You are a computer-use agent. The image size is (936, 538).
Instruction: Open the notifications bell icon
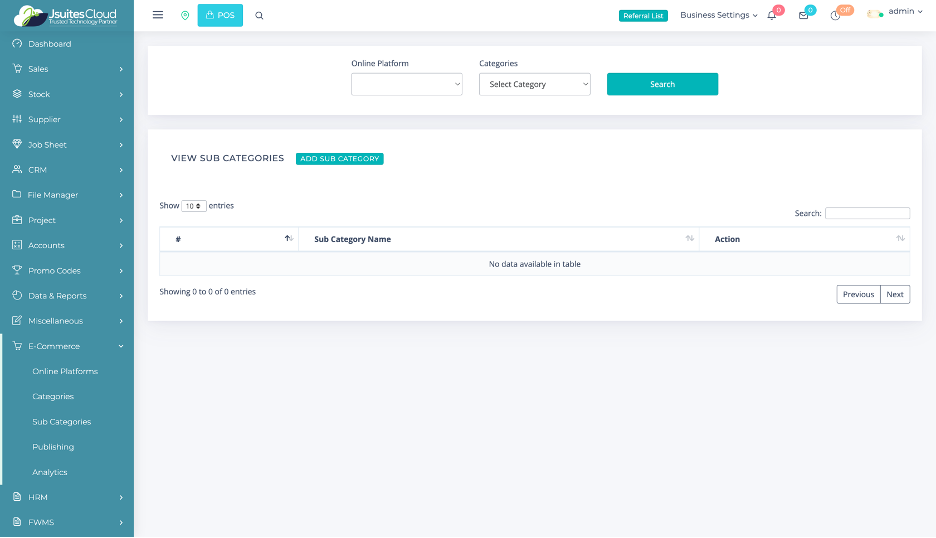(772, 15)
